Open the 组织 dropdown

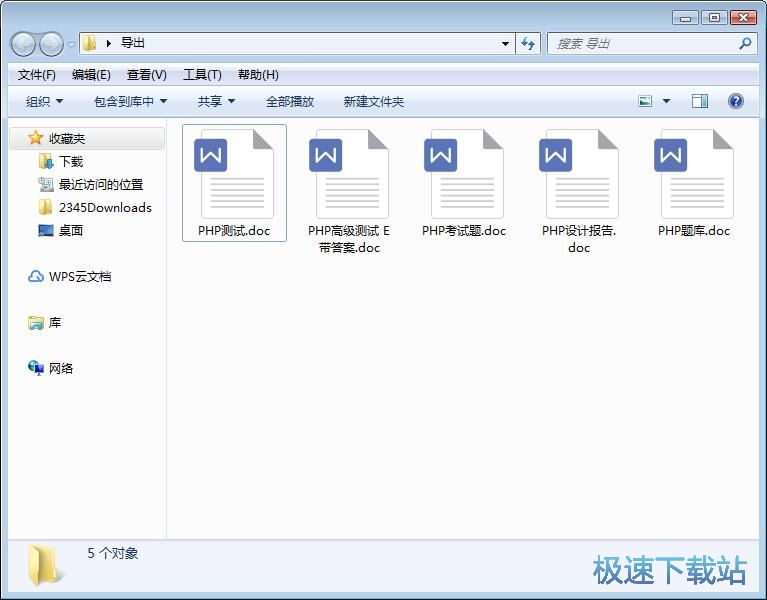coord(44,101)
